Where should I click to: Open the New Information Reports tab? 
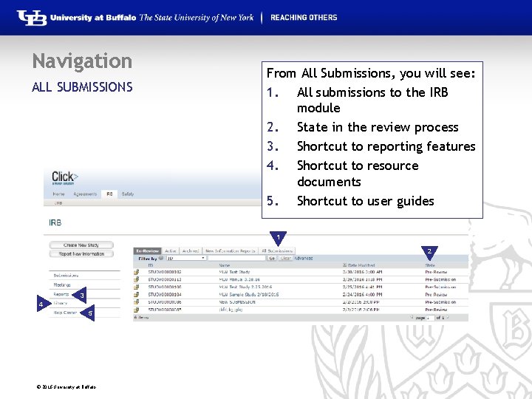pos(230,250)
